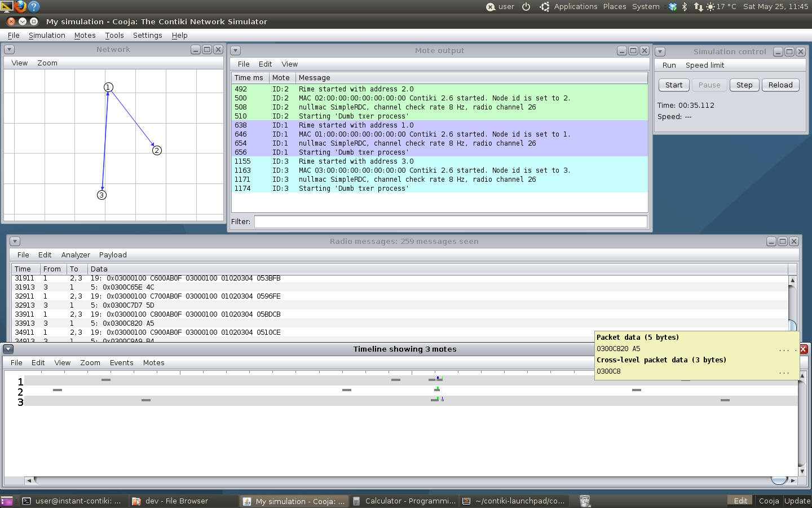Open the trash icon in bottom panel
The width and height of the screenshot is (812, 508).
click(585, 501)
